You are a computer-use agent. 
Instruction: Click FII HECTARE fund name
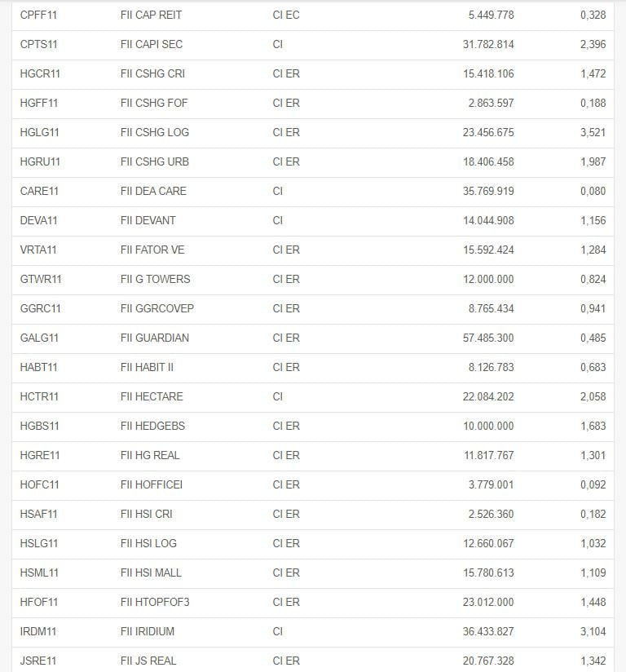point(152,397)
